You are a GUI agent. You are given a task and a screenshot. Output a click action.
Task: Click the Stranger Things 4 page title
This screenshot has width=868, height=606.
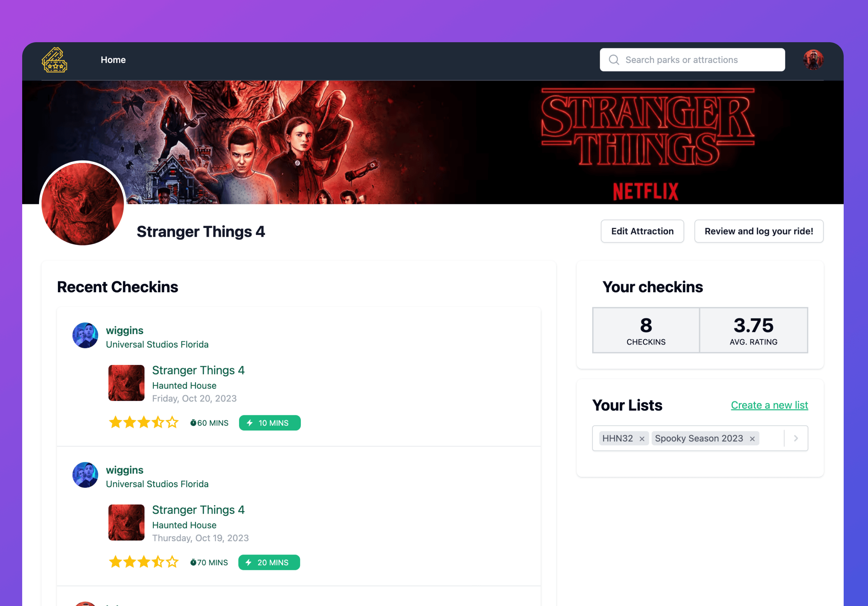pyautogui.click(x=200, y=231)
